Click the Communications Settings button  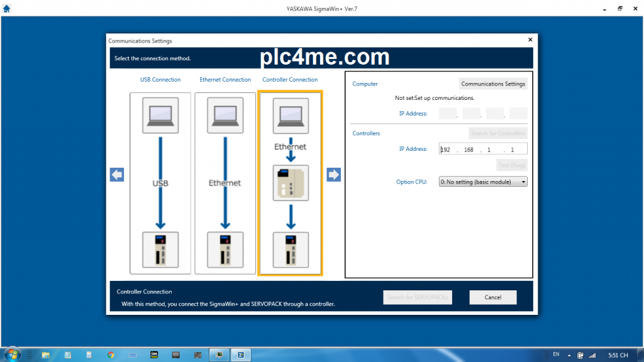coord(493,84)
